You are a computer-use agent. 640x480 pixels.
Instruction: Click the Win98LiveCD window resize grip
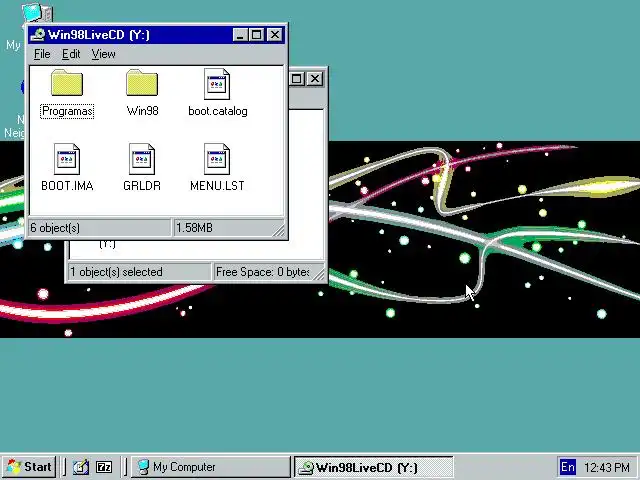point(279,231)
